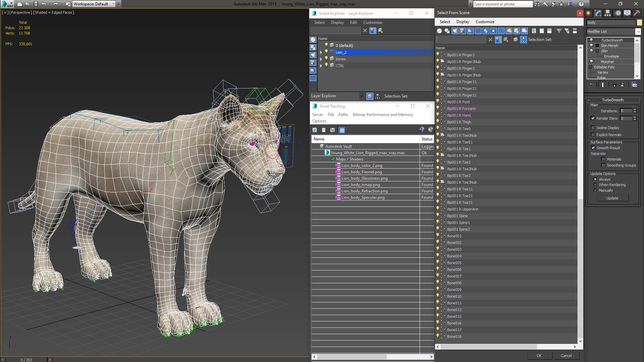Viewport: 644px width, 362px height.
Task: Open Customize menu in Select From Scene
Action: [x=485, y=22]
